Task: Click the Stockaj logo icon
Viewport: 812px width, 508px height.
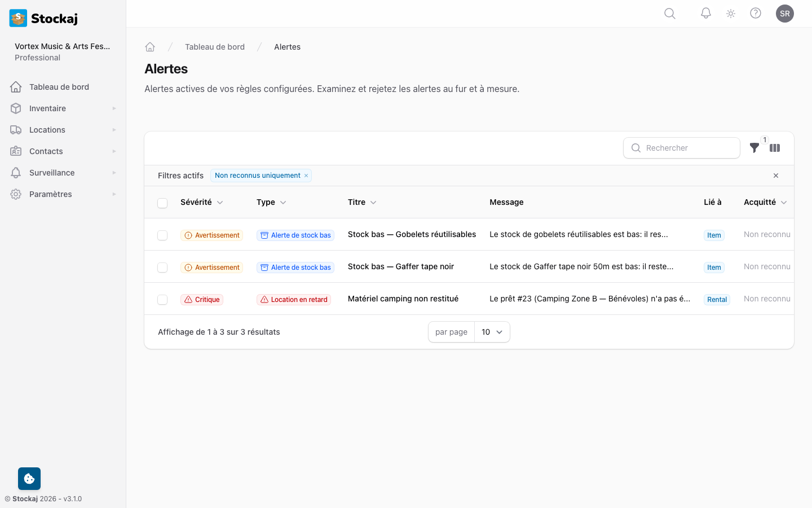Action: (17, 17)
